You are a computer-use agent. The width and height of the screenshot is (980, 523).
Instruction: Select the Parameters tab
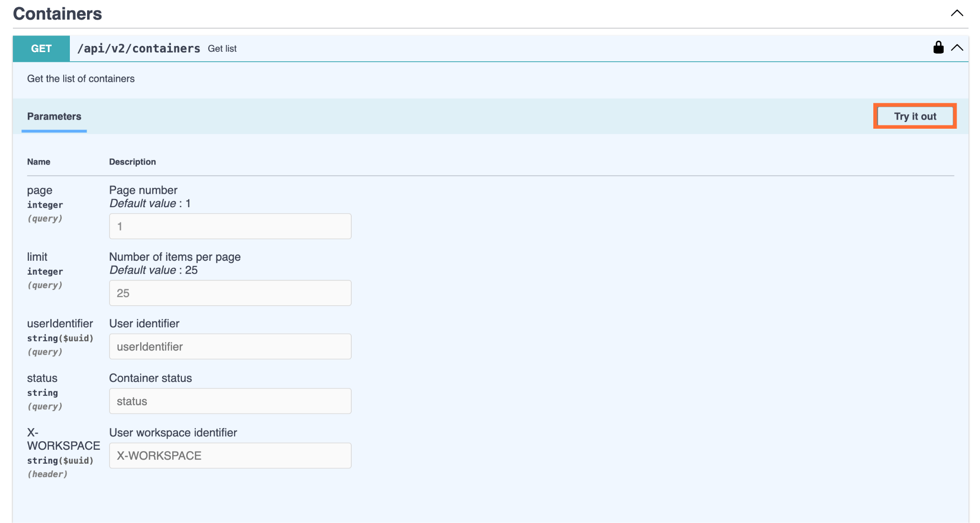54,116
